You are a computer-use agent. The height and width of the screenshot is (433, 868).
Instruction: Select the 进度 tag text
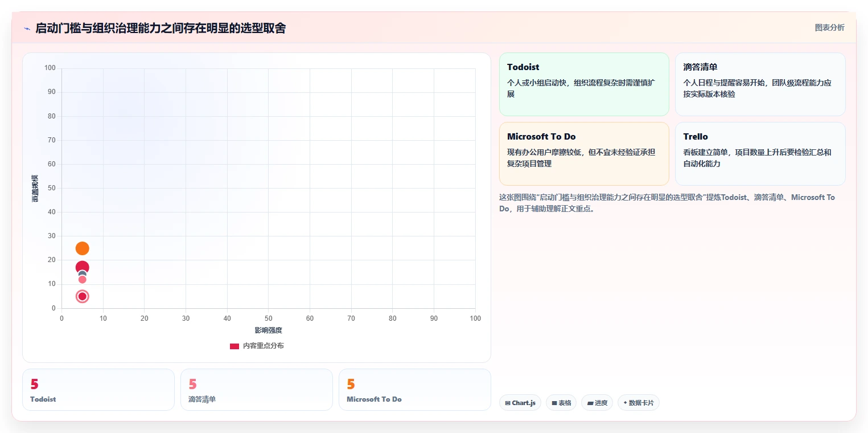tap(601, 403)
